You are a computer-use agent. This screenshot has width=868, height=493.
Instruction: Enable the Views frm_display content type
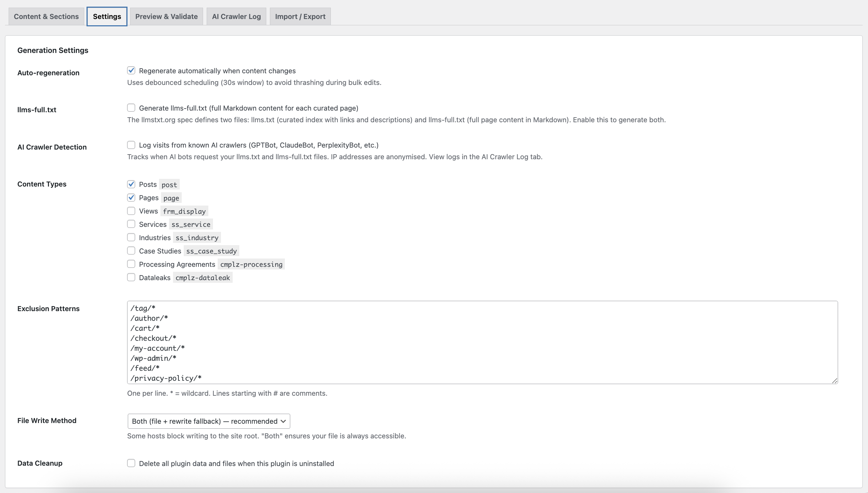point(131,211)
